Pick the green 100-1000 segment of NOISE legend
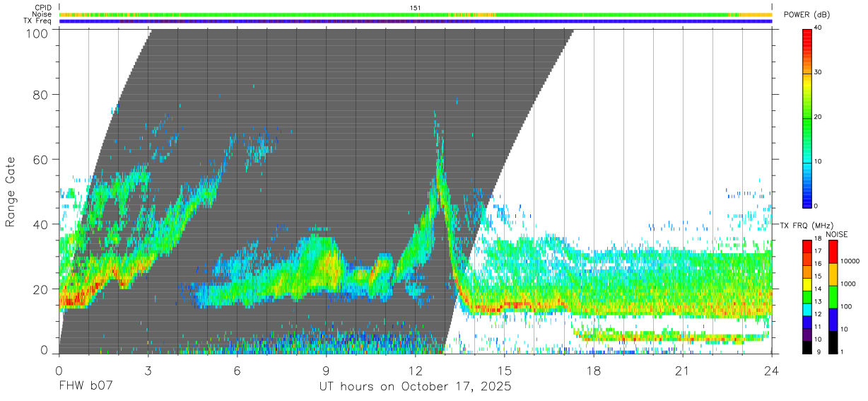 833,296
